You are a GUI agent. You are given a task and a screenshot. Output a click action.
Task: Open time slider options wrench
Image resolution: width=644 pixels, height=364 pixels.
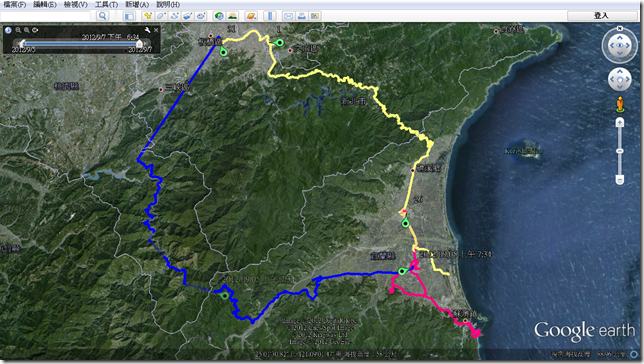coord(147,30)
